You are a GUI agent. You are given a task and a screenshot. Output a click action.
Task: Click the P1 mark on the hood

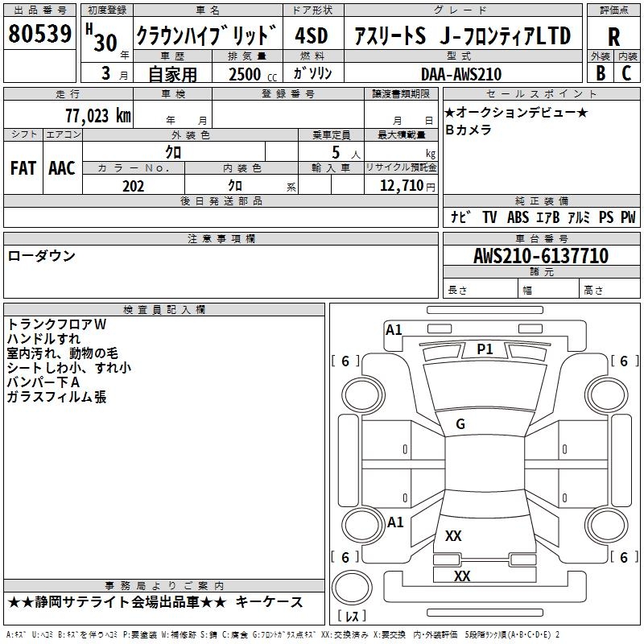[485, 349]
